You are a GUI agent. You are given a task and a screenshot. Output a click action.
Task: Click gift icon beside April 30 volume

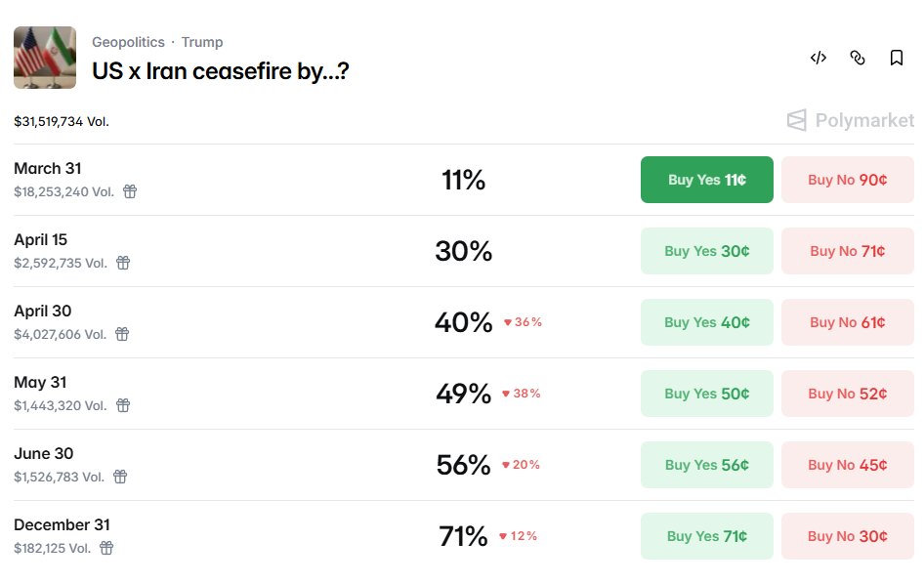122,334
